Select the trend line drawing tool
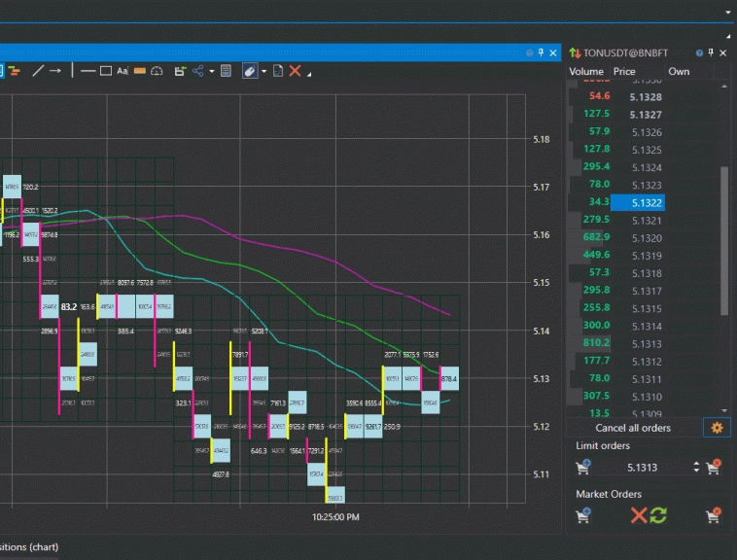 (38, 71)
